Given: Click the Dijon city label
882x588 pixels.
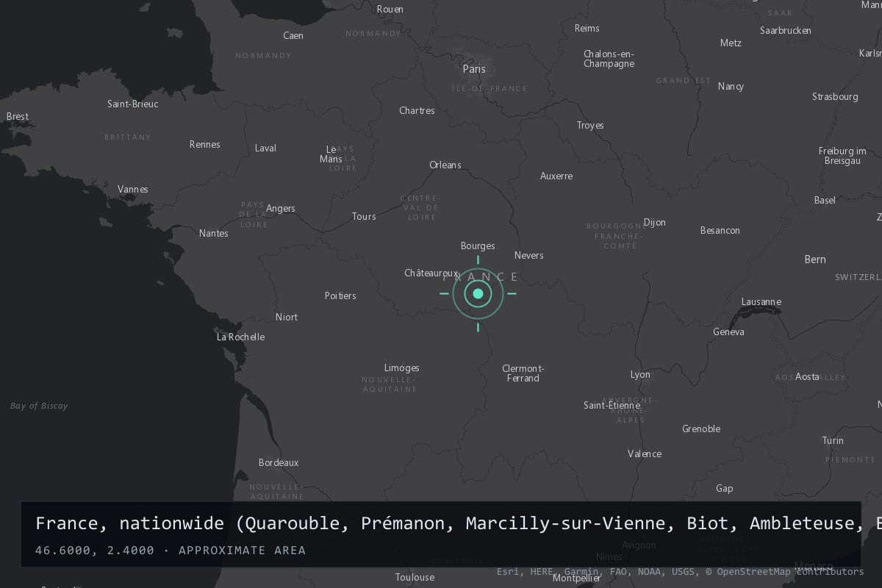Looking at the screenshot, I should [654, 223].
